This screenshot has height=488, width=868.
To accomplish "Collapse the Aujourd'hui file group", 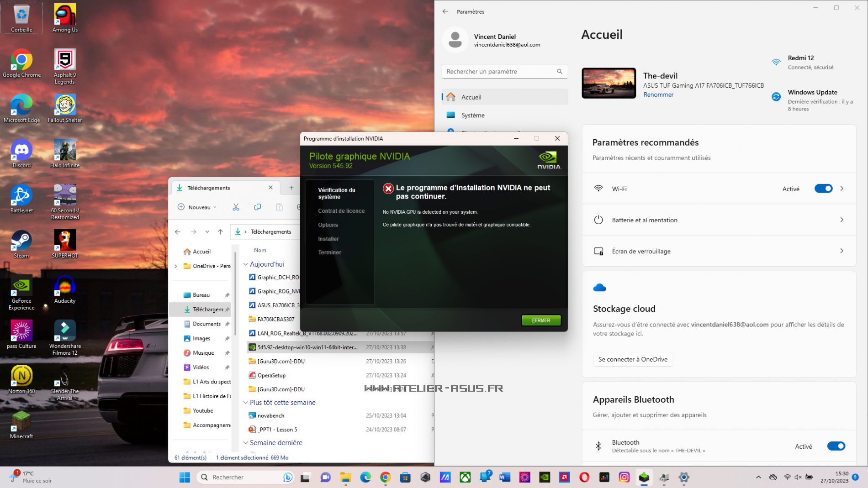I will click(x=246, y=264).
